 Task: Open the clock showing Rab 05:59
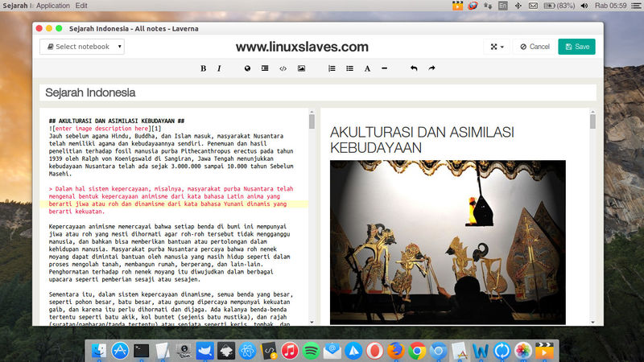point(611,6)
